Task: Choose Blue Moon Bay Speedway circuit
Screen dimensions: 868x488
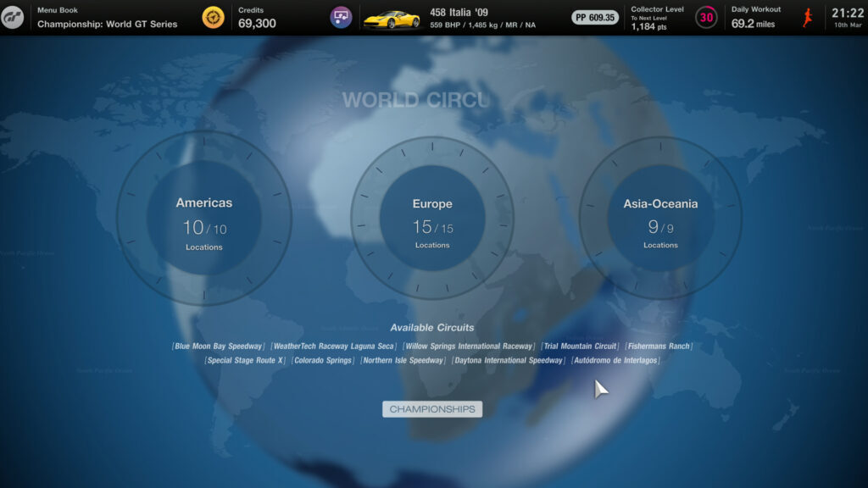Action: coord(218,347)
